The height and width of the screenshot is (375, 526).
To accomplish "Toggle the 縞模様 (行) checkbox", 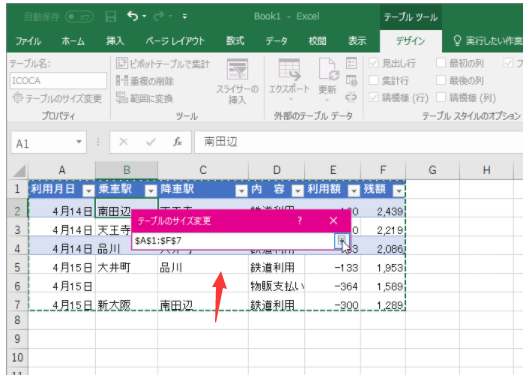I will tap(373, 98).
